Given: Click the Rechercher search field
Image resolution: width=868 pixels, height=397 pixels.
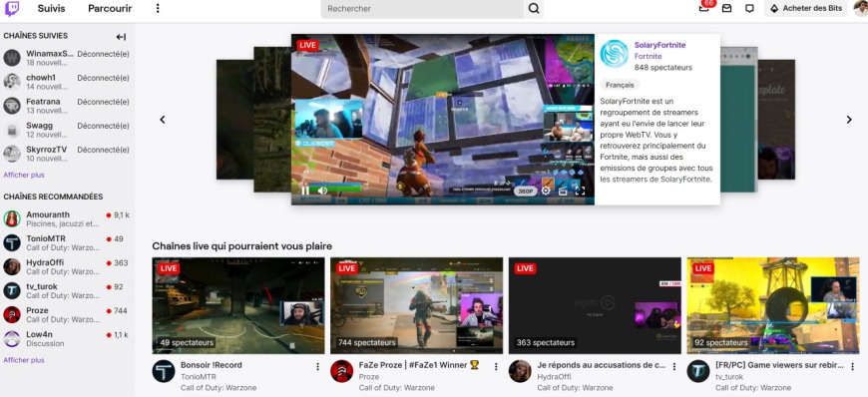Looking at the screenshot, I should point(422,8).
